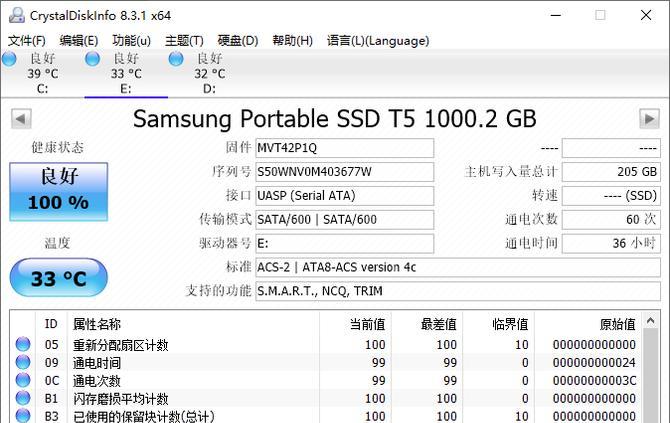Click the Samsung Portable SSD T5 1000.2 GB title
Image resolution: width=670 pixels, height=423 pixels.
[335, 119]
